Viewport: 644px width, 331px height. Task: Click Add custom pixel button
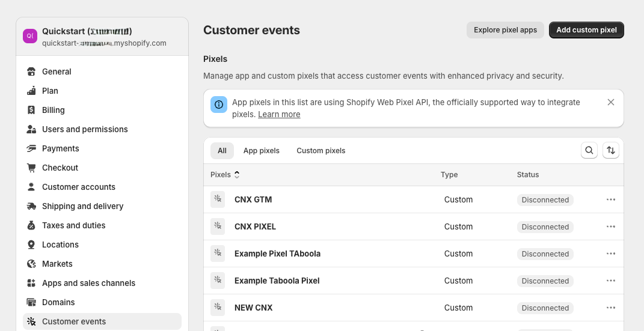point(586,30)
